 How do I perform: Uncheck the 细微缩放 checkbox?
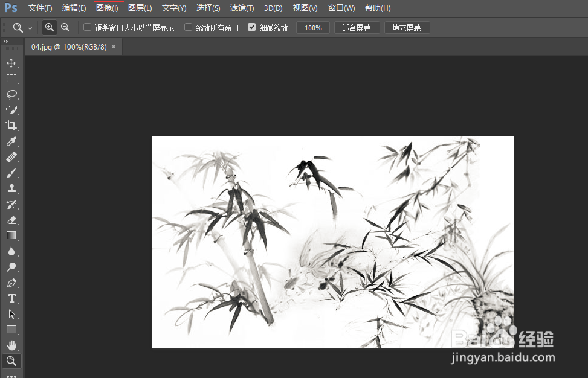(251, 27)
